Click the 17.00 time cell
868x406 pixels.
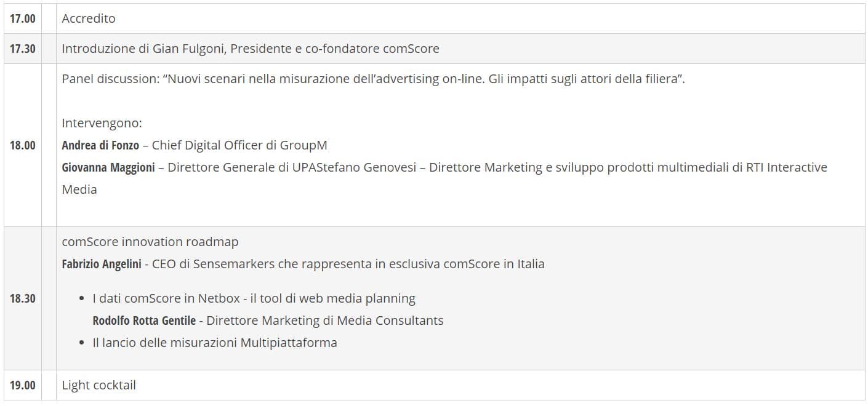23,18
